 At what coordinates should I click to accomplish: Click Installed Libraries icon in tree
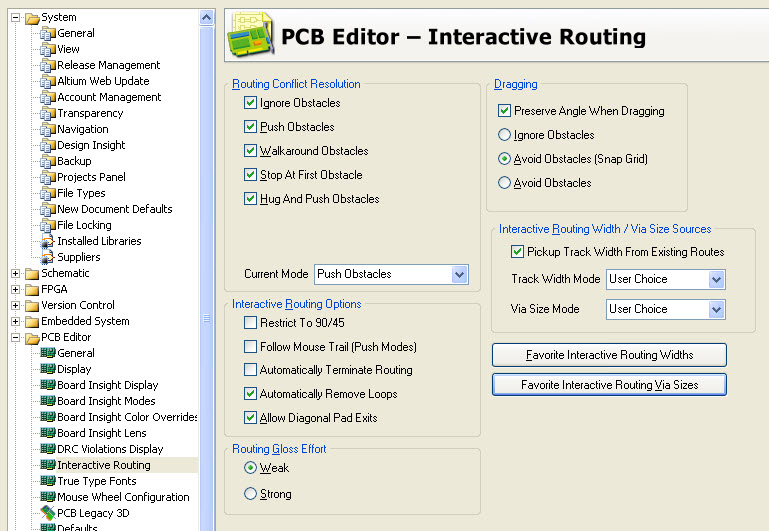48,241
